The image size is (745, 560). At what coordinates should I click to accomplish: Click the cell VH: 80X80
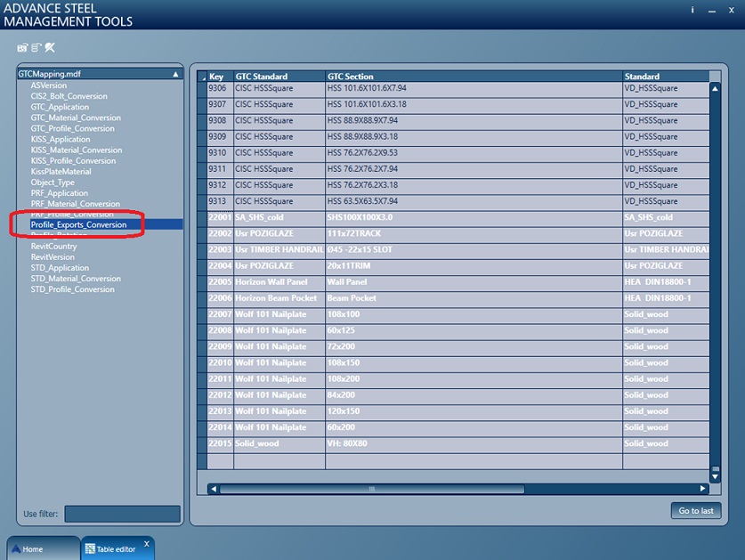tap(474, 444)
